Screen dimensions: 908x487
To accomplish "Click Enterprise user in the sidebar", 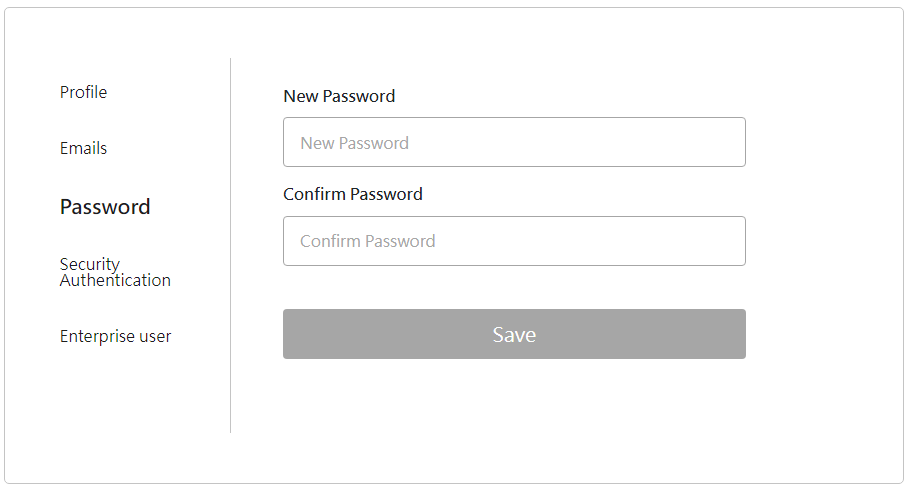I will (x=115, y=336).
